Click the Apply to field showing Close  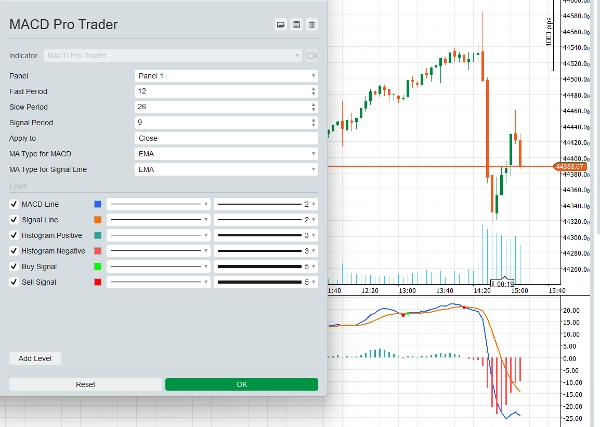226,138
